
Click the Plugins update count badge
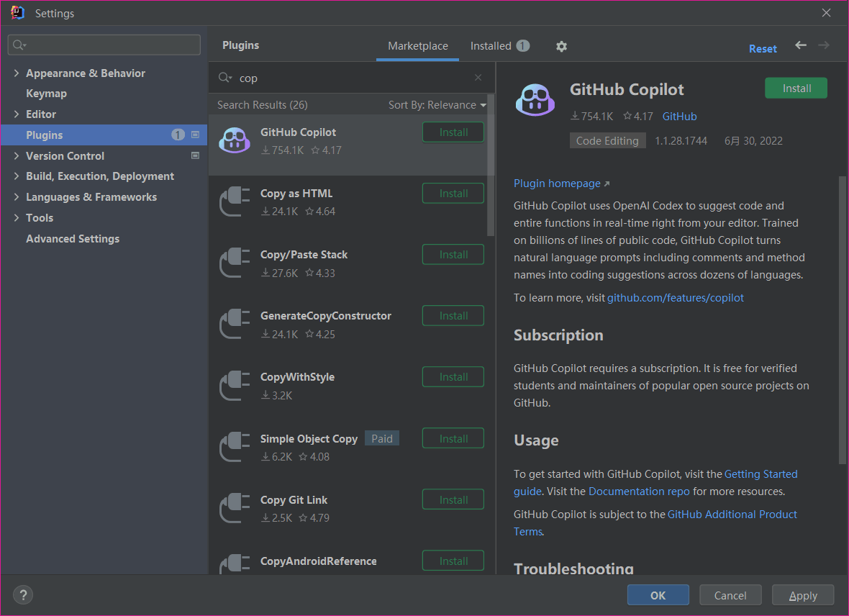178,135
